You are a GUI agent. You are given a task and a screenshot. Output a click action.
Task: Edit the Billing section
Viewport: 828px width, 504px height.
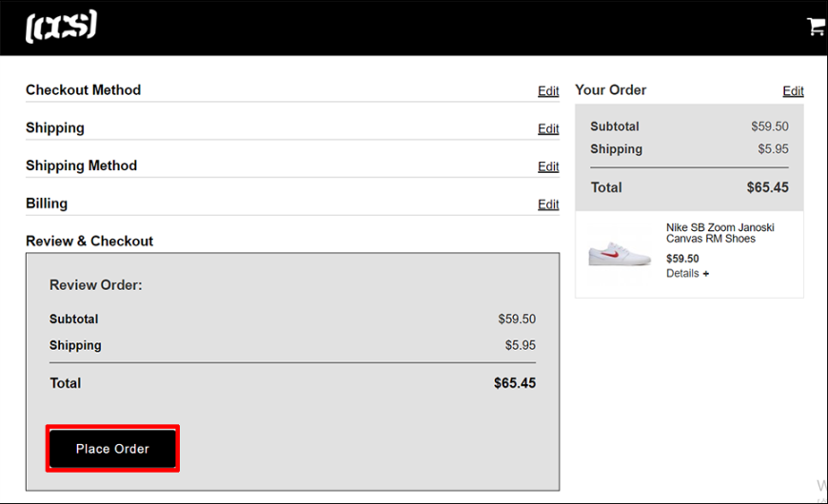(x=548, y=204)
